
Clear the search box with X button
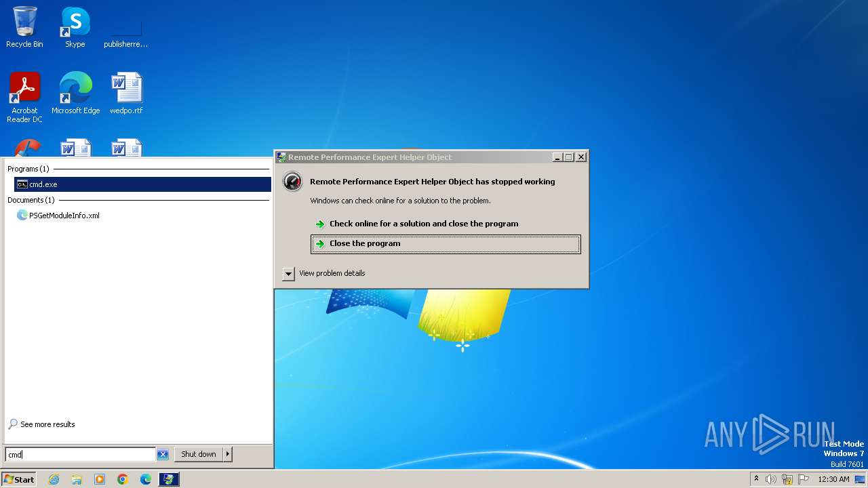[163, 455]
